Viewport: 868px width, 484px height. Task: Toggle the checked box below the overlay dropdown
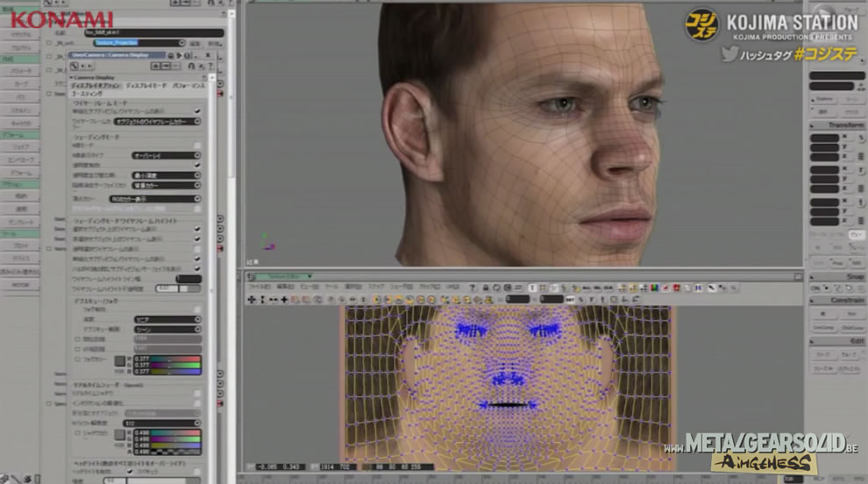(197, 165)
